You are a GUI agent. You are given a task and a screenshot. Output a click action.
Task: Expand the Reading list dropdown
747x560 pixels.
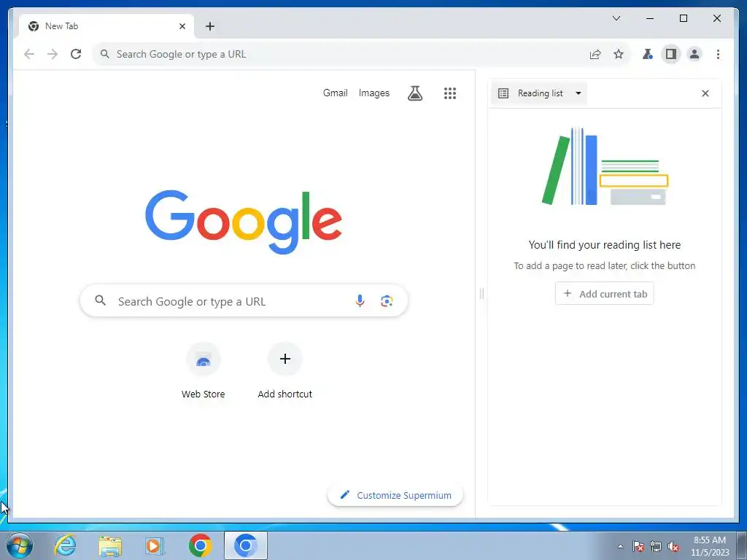(539, 93)
